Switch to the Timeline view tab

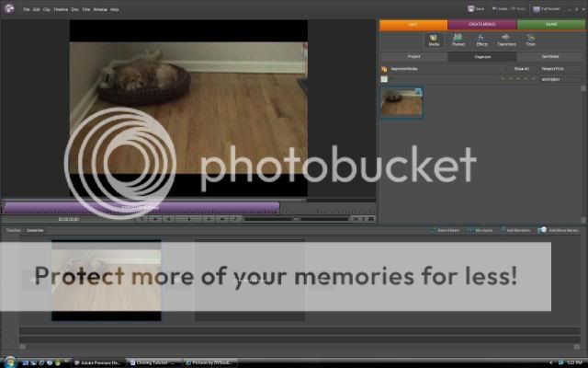[13, 230]
